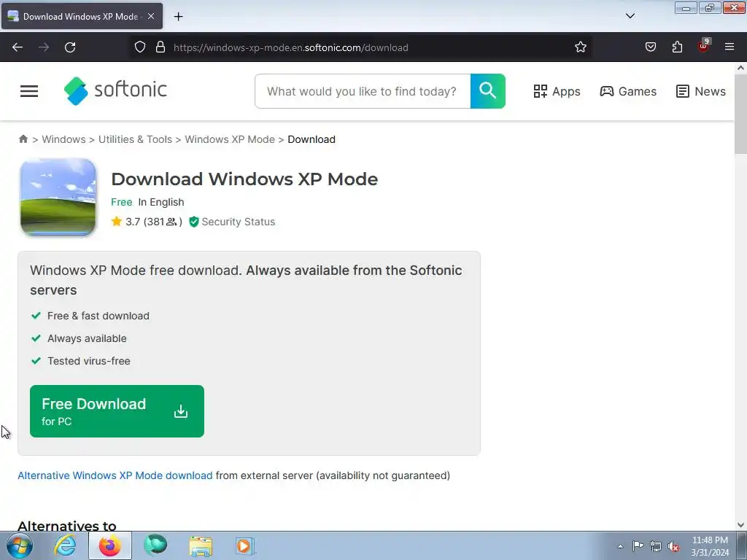
Task: Go to home via breadcrumb house icon
Action: click(x=23, y=139)
